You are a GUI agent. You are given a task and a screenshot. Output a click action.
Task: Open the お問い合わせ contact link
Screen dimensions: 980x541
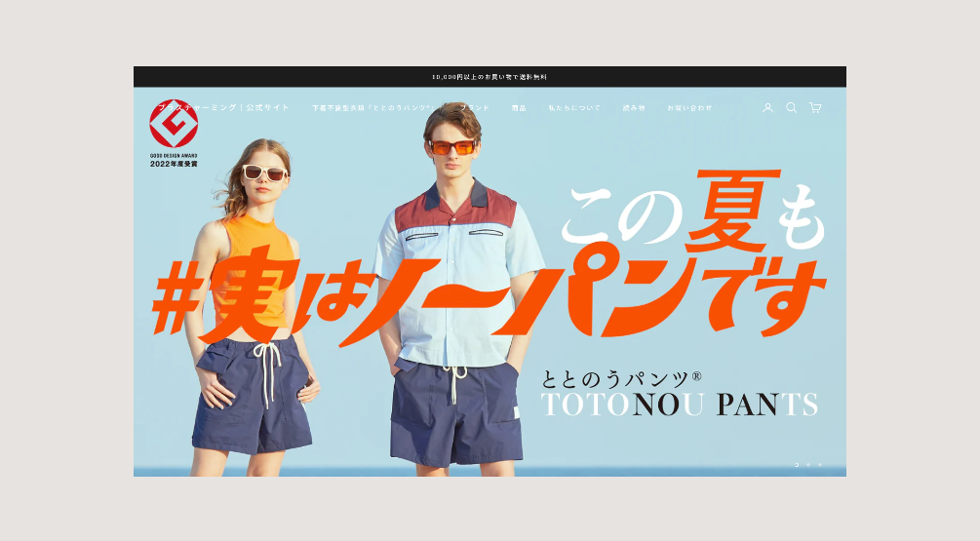click(x=689, y=108)
